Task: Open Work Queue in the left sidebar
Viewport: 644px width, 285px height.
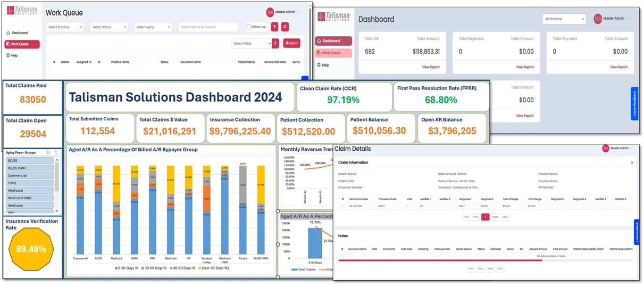Action: [x=22, y=44]
